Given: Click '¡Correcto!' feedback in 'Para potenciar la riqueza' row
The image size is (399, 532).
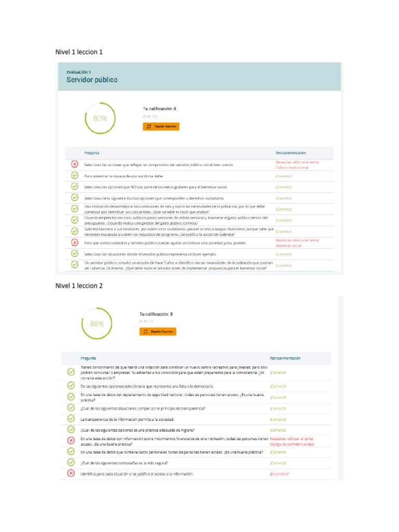Looking at the screenshot, I should 284,176.
